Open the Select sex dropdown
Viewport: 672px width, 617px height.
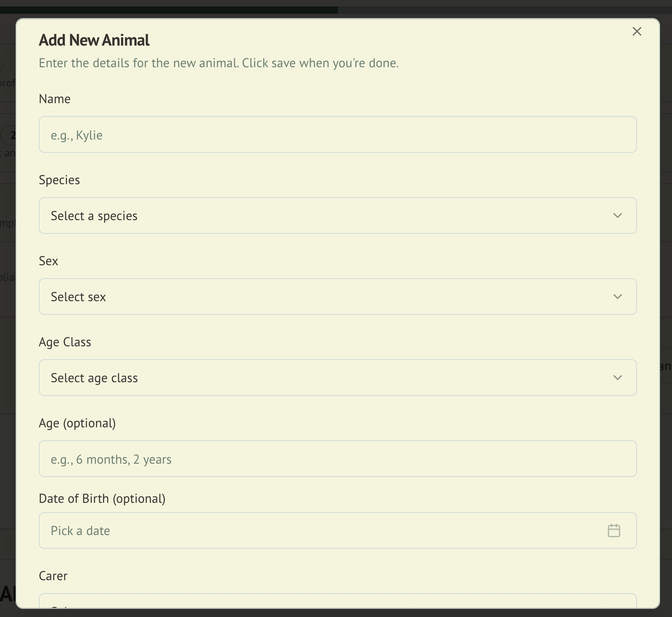(322, 297)
